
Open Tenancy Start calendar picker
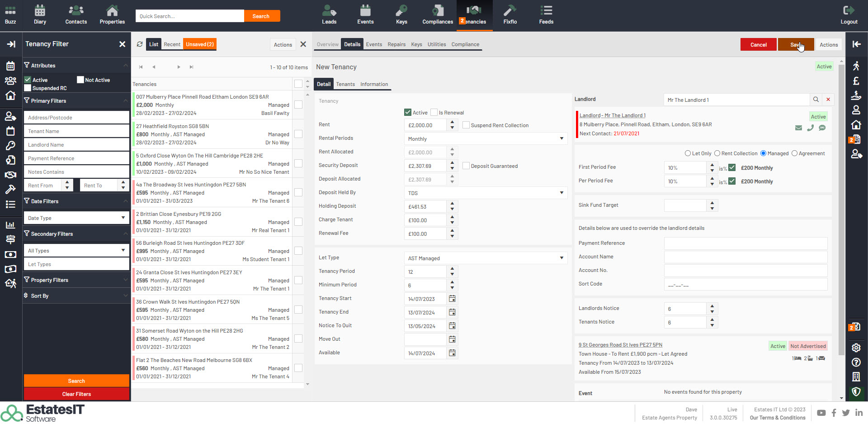pos(452,299)
